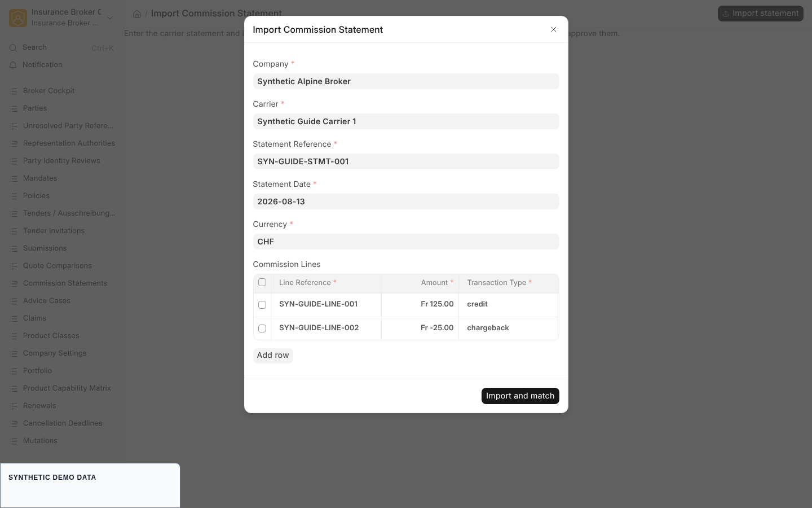The width and height of the screenshot is (812, 508).
Task: Open Cancellation Deadlines in the sidebar
Action: coord(63,423)
